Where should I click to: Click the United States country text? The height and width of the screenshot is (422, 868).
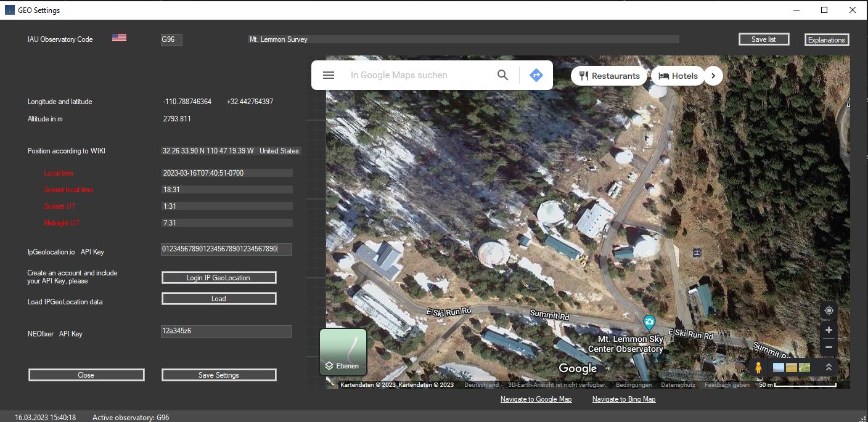click(279, 151)
